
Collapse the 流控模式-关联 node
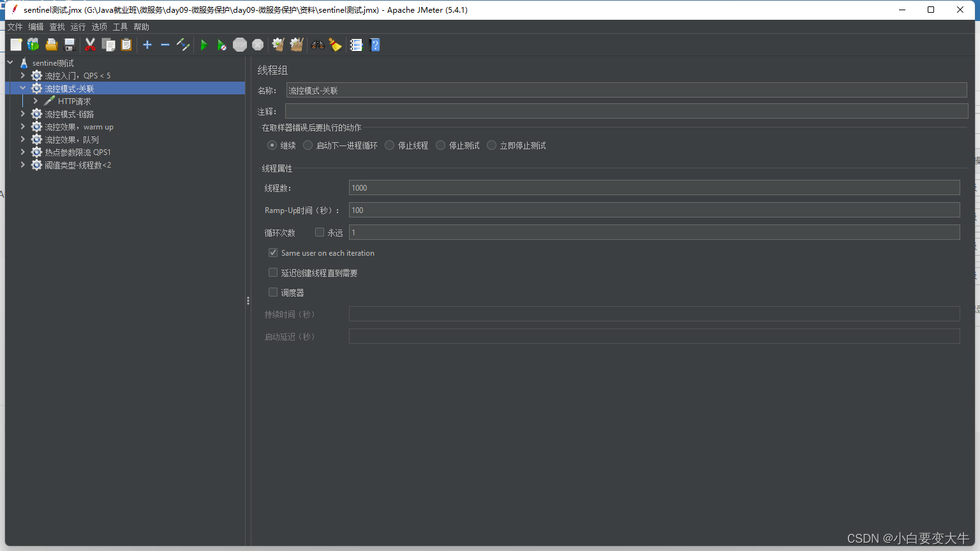(x=23, y=88)
